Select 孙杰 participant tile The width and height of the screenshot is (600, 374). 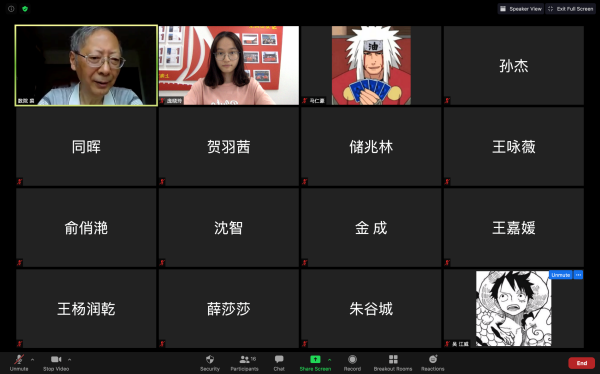pyautogui.click(x=514, y=65)
